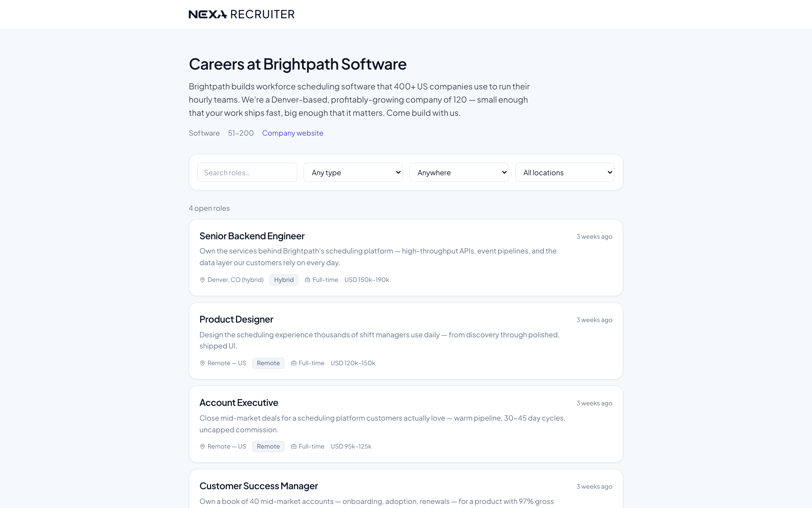The height and width of the screenshot is (508, 812).
Task: Open the Customer Success Manager role
Action: tap(259, 486)
